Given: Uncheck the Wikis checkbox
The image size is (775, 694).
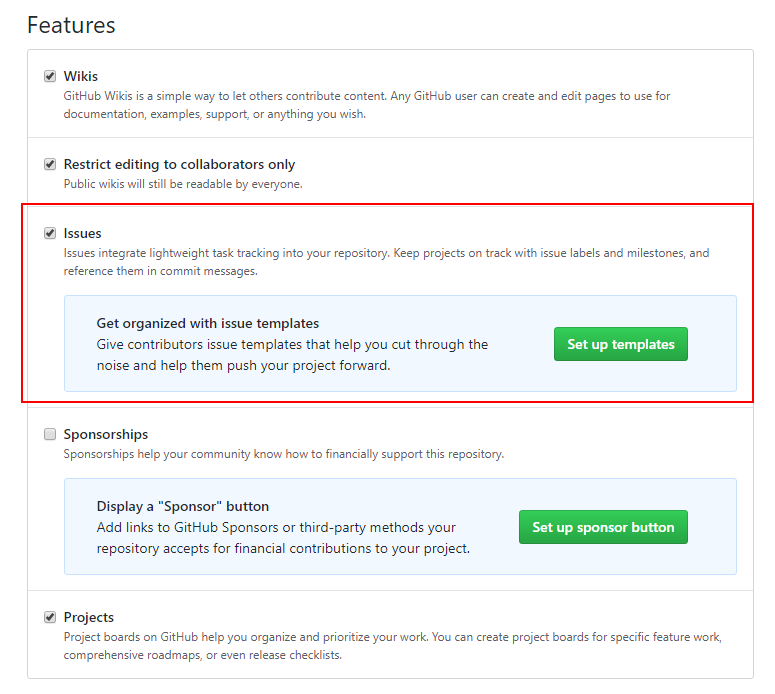Looking at the screenshot, I should tap(50, 76).
